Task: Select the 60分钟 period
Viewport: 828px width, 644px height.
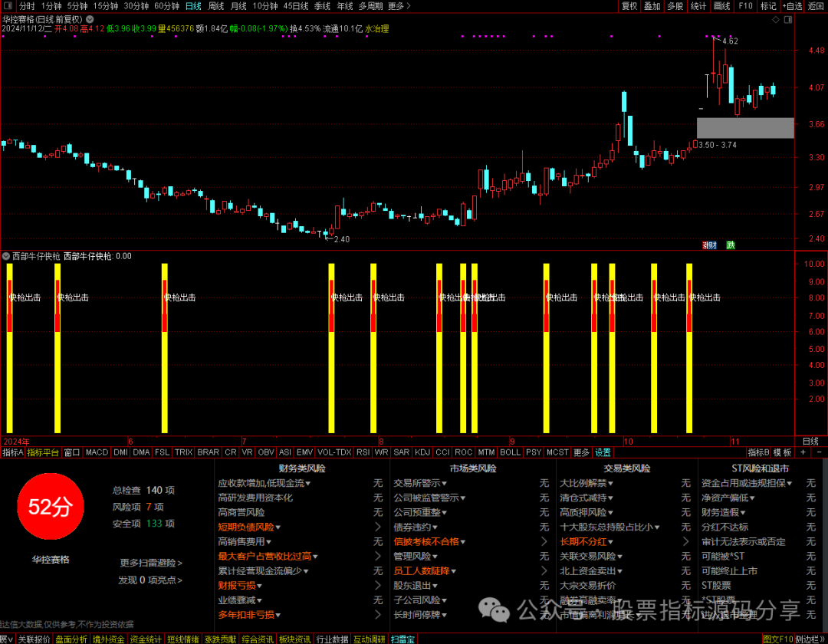Action: (167, 6)
